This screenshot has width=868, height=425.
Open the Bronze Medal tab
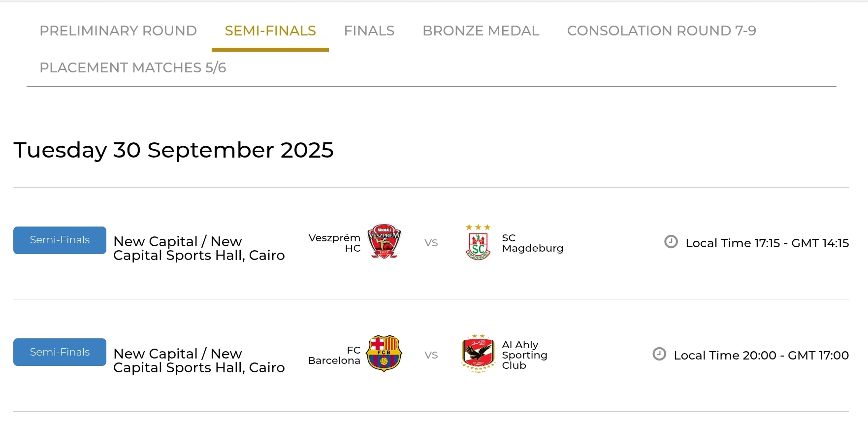point(481,31)
